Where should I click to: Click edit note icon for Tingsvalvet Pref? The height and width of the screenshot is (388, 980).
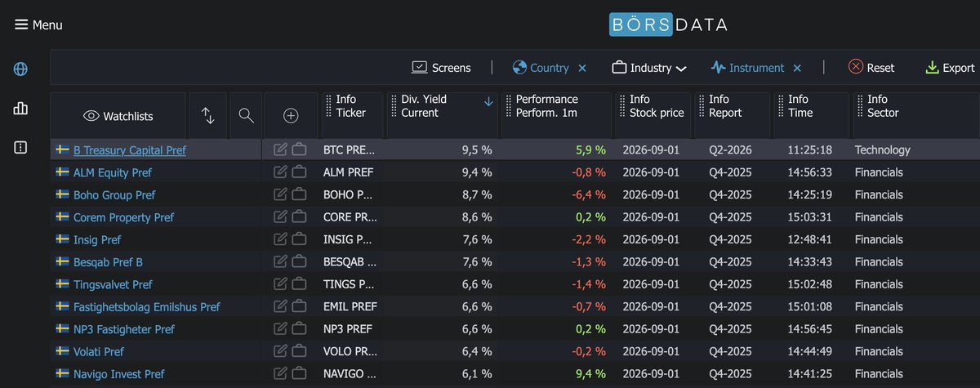tap(280, 284)
